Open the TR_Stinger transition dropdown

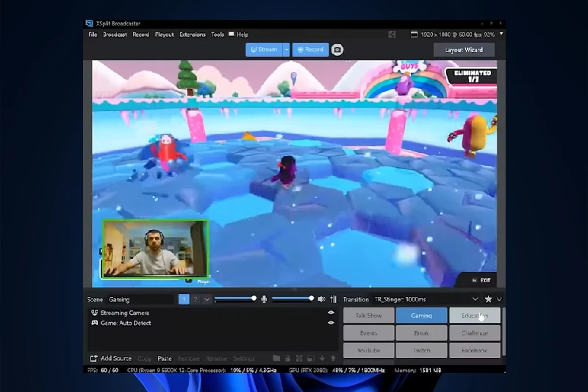(x=475, y=299)
